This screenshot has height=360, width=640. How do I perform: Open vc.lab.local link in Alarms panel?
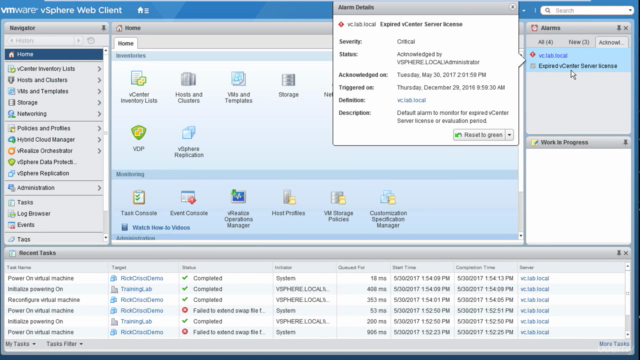tap(553, 56)
